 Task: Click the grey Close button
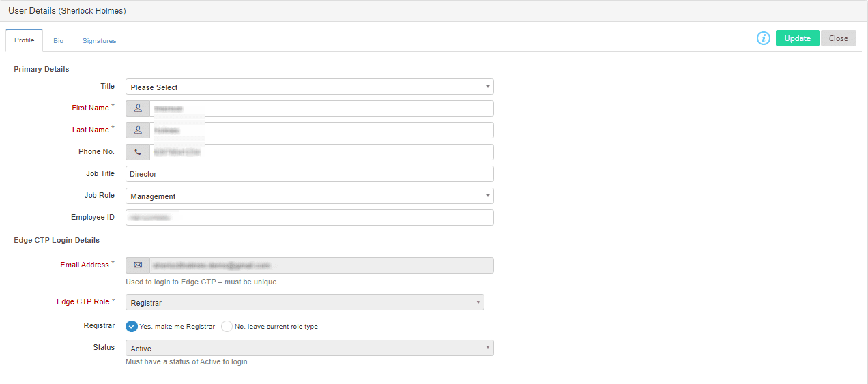[x=839, y=38]
